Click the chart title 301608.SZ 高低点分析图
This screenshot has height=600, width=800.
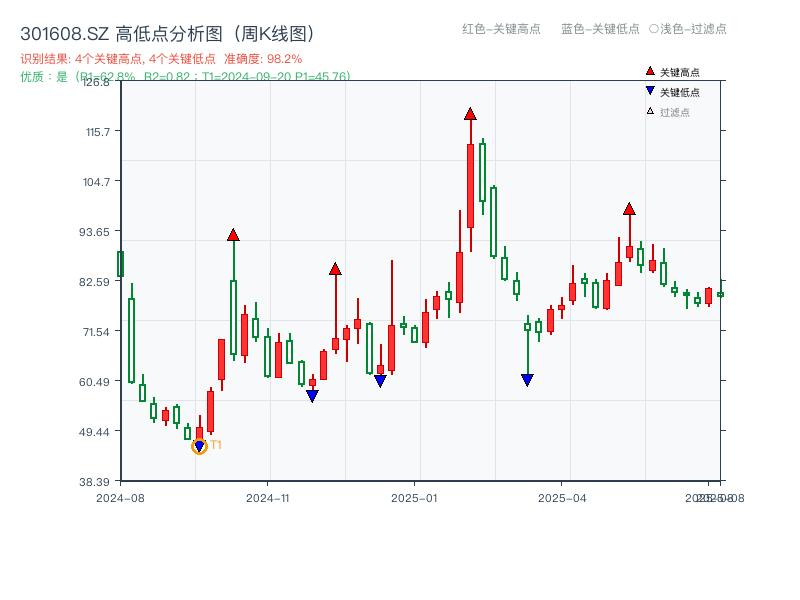pyautogui.click(x=167, y=30)
